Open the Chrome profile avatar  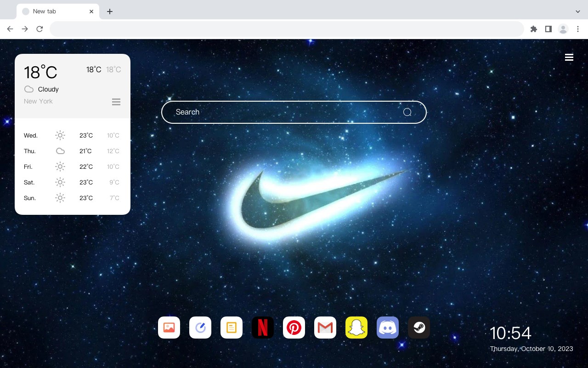click(x=563, y=29)
